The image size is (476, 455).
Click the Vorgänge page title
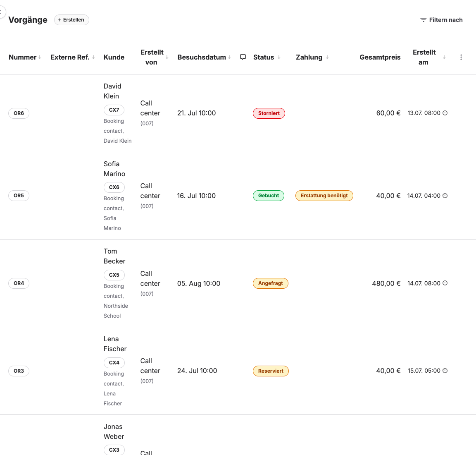pos(28,20)
